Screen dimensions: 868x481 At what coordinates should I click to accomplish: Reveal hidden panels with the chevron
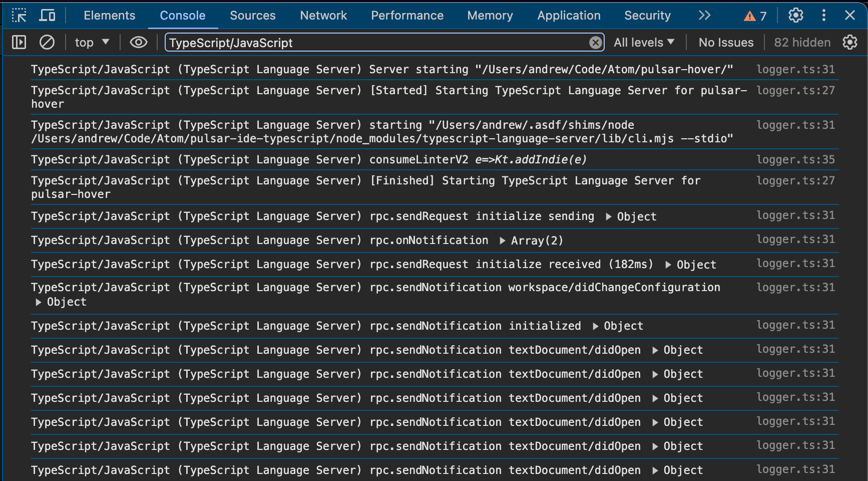[x=704, y=15]
